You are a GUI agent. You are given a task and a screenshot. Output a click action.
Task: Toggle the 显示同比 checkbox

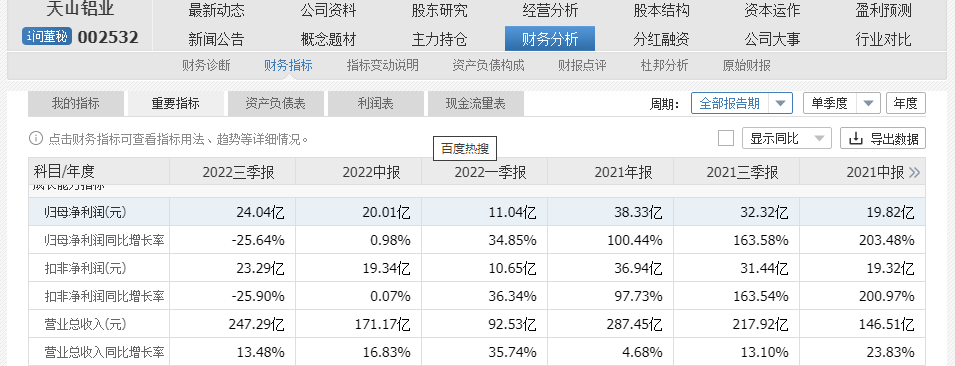point(725,138)
